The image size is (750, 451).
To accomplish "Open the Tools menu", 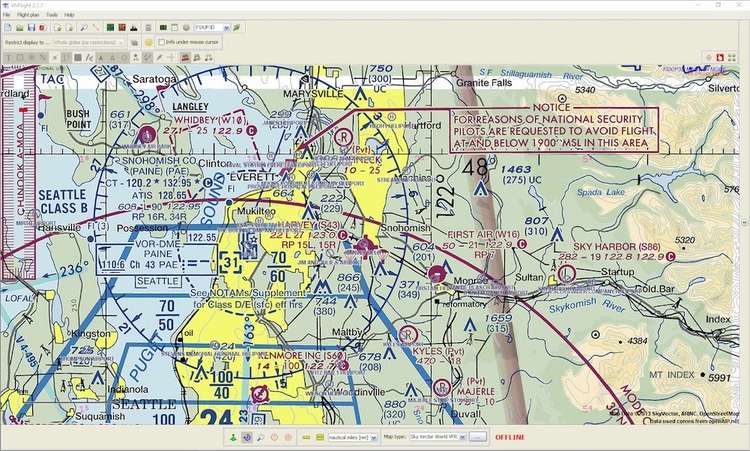I will [52, 15].
